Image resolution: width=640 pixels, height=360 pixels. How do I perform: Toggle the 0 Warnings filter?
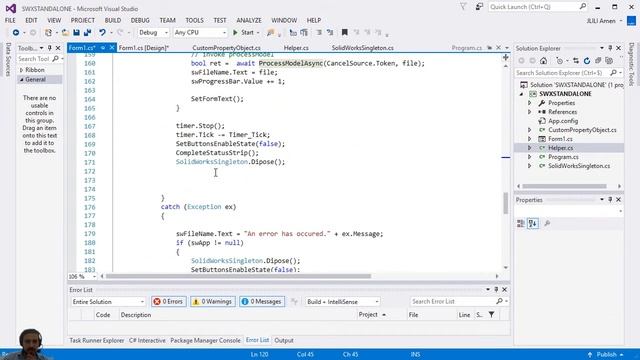(213, 302)
